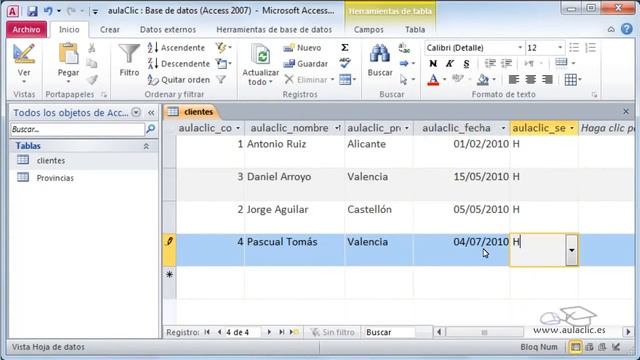Open the Selection filter dropdown icon
Image resolution: width=640 pixels, height=360 pixels.
pyautogui.click(x=223, y=48)
